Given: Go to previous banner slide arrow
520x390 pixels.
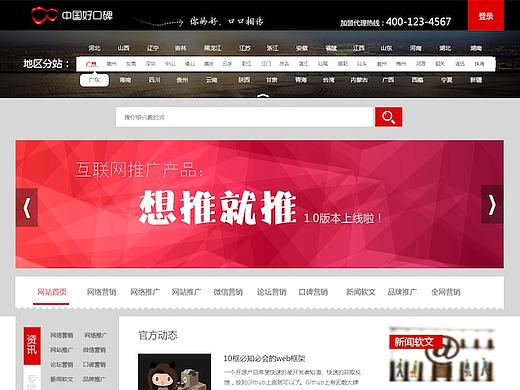Looking at the screenshot, I should [x=27, y=208].
